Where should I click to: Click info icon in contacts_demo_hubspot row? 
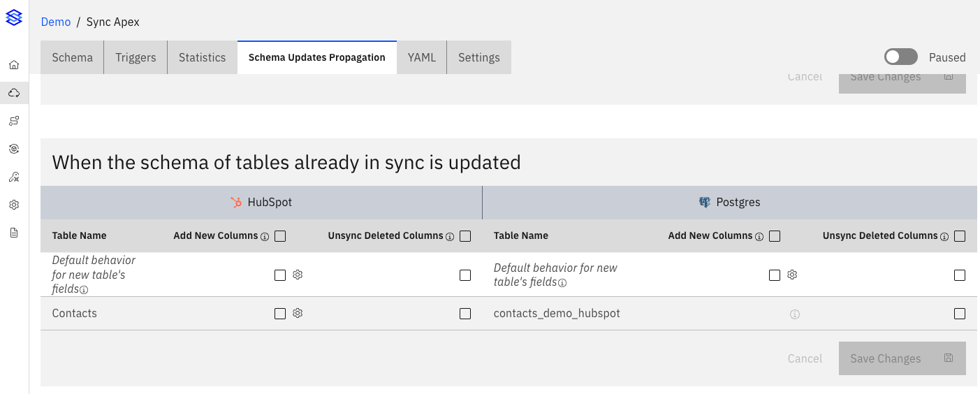click(794, 314)
